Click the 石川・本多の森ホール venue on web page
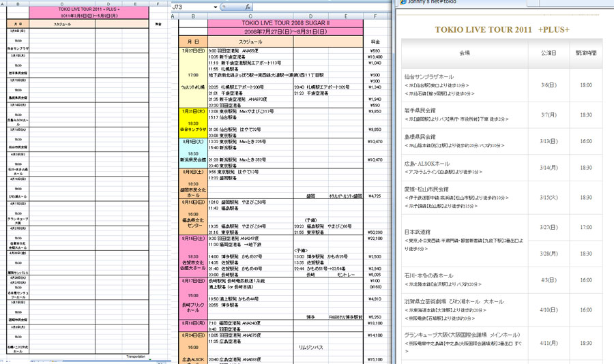 point(428,275)
